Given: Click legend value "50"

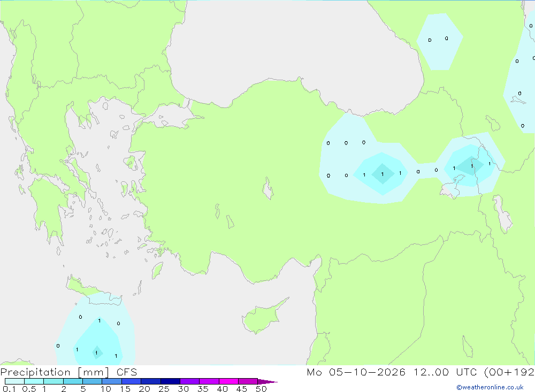Looking at the screenshot, I should [261, 389].
